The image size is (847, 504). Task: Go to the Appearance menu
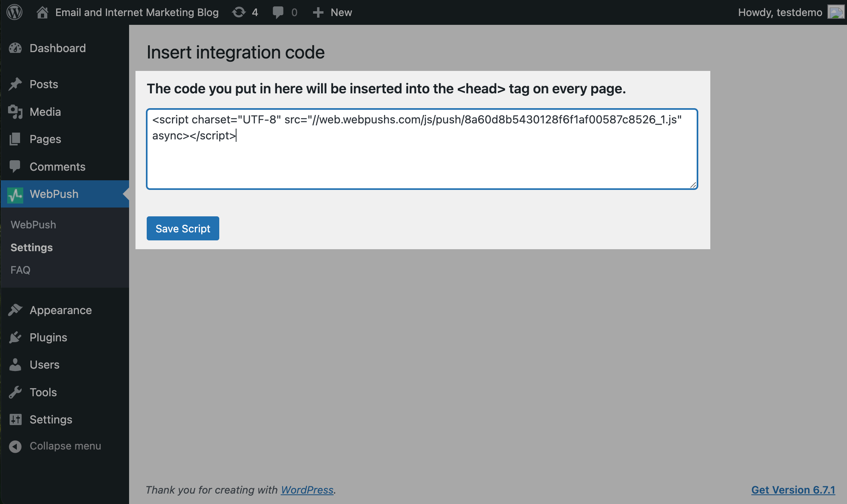tap(61, 310)
